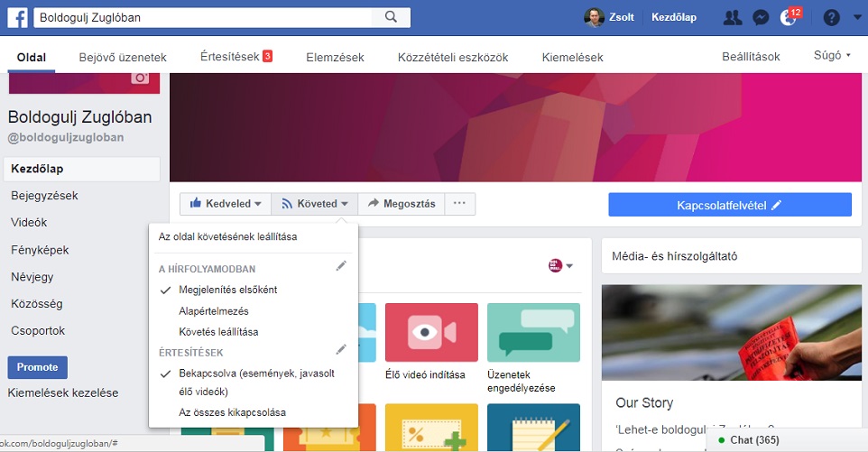This screenshot has width=868, height=452.
Task: Select Megjelenítés elsőként option
Action: (228, 290)
